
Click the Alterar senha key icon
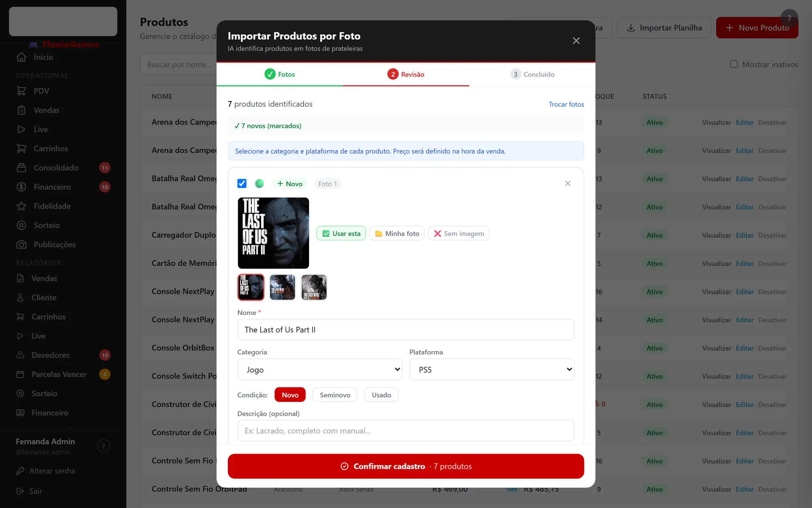click(x=20, y=471)
